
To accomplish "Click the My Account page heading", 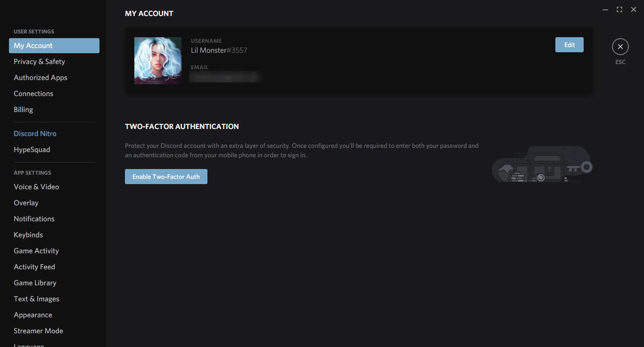I will tap(149, 14).
